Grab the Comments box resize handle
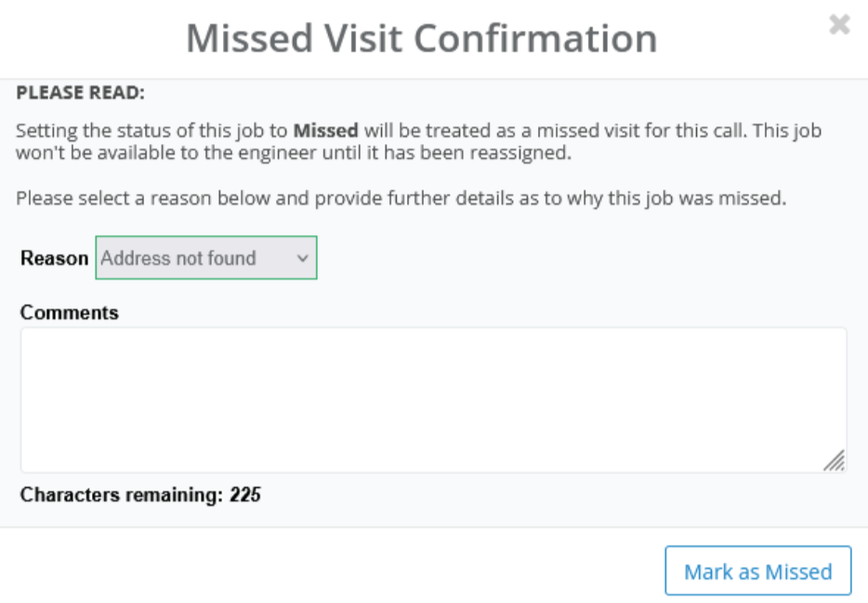868x603 pixels. point(835,461)
